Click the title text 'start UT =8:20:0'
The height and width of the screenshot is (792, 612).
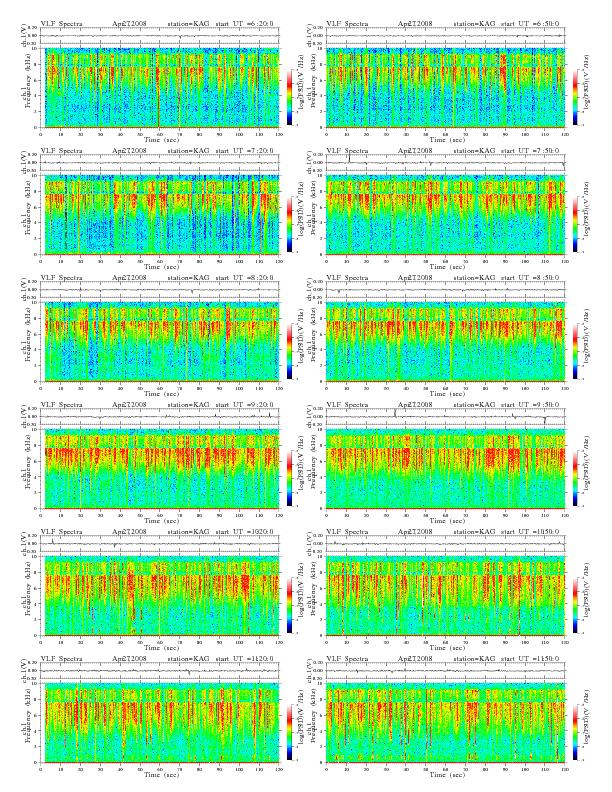pyautogui.click(x=245, y=277)
